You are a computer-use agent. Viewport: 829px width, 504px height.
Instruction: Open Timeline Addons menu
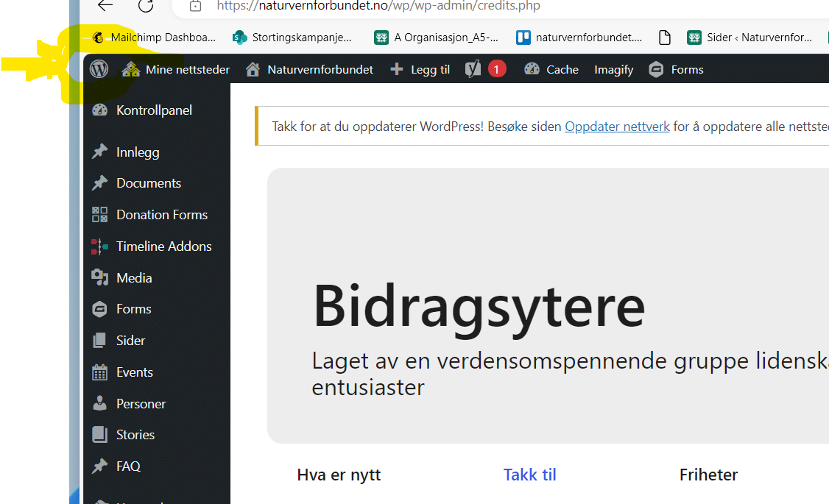coord(163,246)
